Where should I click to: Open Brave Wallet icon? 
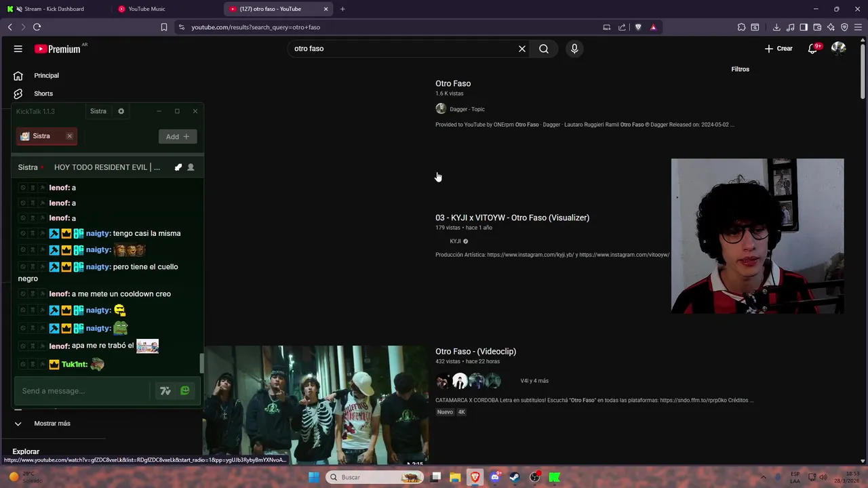click(x=817, y=27)
